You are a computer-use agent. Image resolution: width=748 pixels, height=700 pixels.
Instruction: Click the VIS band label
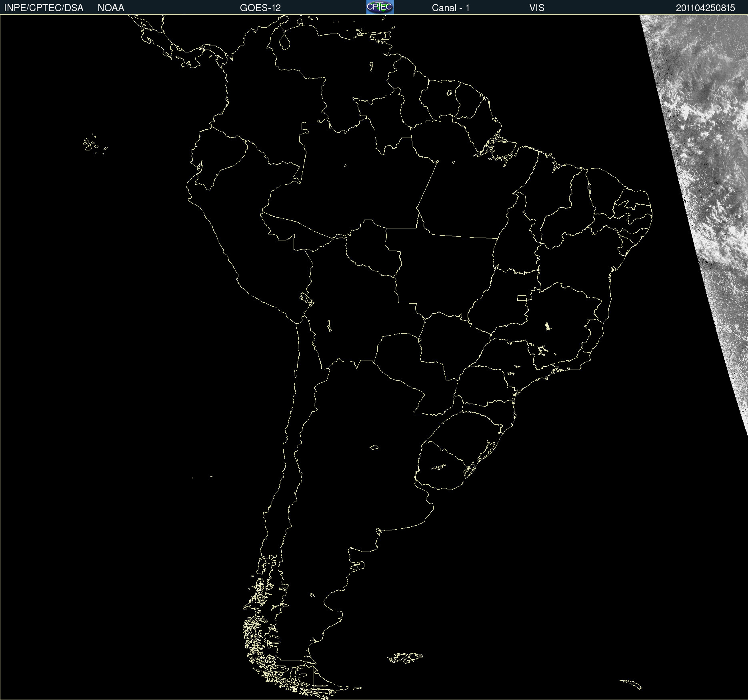tap(537, 8)
